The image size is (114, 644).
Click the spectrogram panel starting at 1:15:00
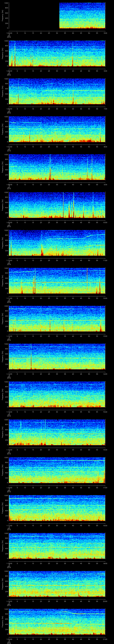[x=57, y=432]
